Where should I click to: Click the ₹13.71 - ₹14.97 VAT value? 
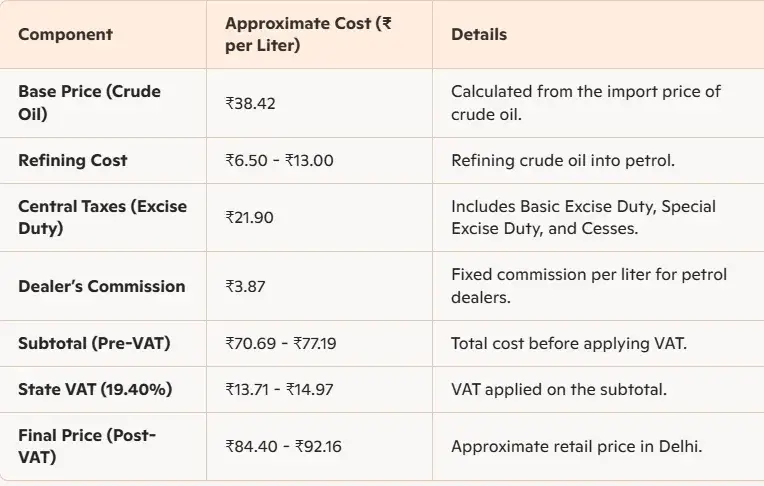pos(279,389)
